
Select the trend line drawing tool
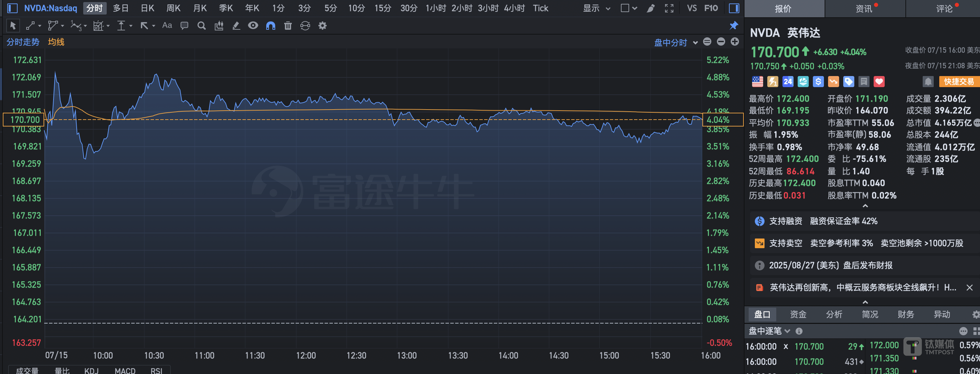coord(30,26)
